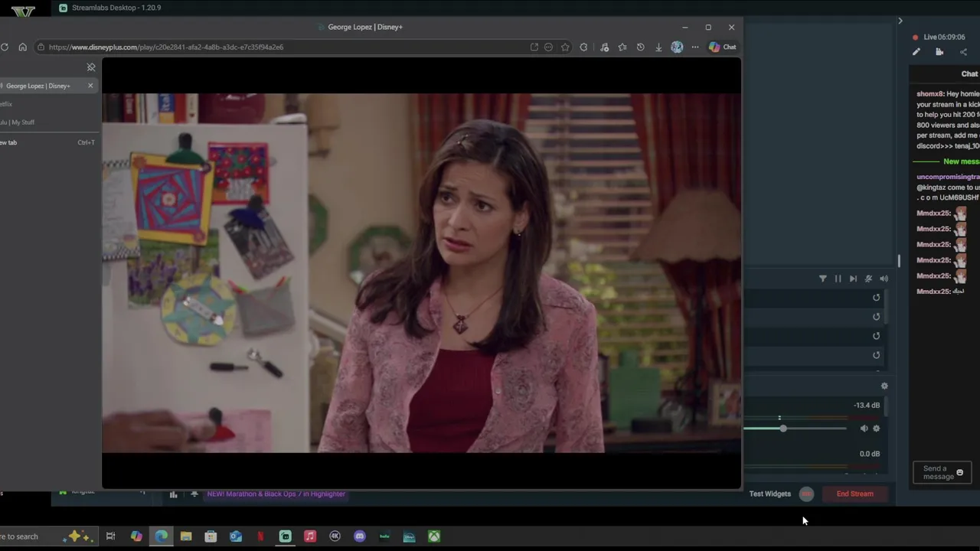Pause the replay control in Streamlabs
This screenshot has width=980, height=551.
pyautogui.click(x=838, y=279)
